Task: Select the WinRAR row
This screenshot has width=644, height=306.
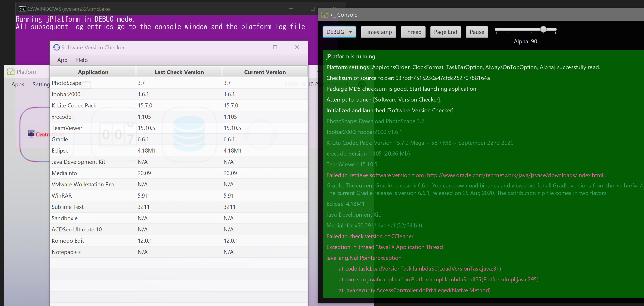Action: tap(179, 196)
